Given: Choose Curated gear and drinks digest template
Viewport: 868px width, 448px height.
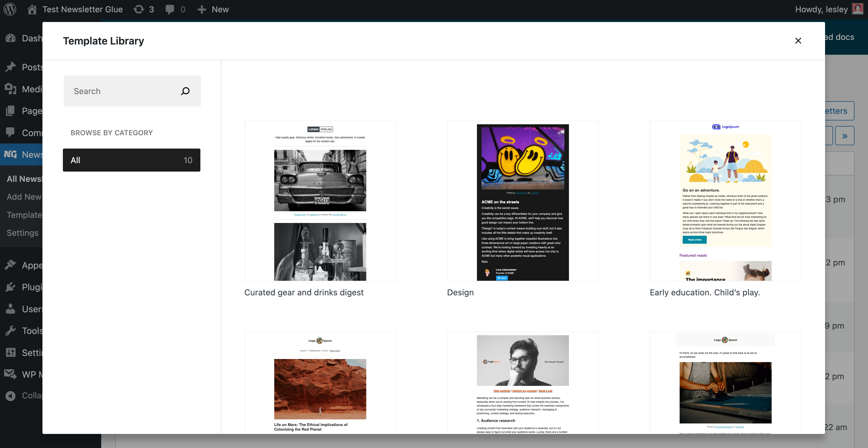Looking at the screenshot, I should (320, 201).
